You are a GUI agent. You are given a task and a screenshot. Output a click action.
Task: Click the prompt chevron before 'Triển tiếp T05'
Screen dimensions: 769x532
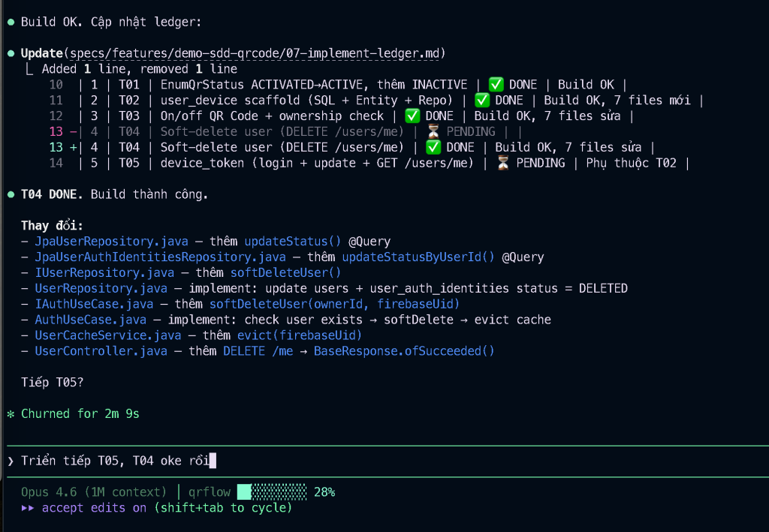click(11, 460)
